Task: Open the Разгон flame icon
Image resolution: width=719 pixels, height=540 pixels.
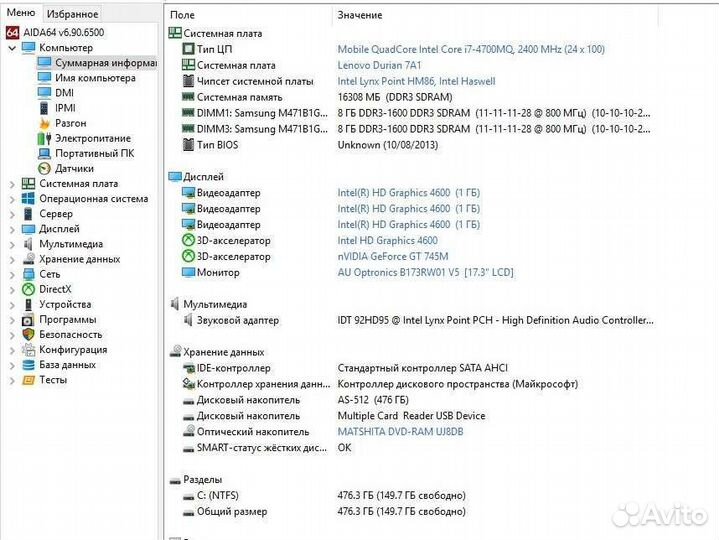Action: point(44,123)
